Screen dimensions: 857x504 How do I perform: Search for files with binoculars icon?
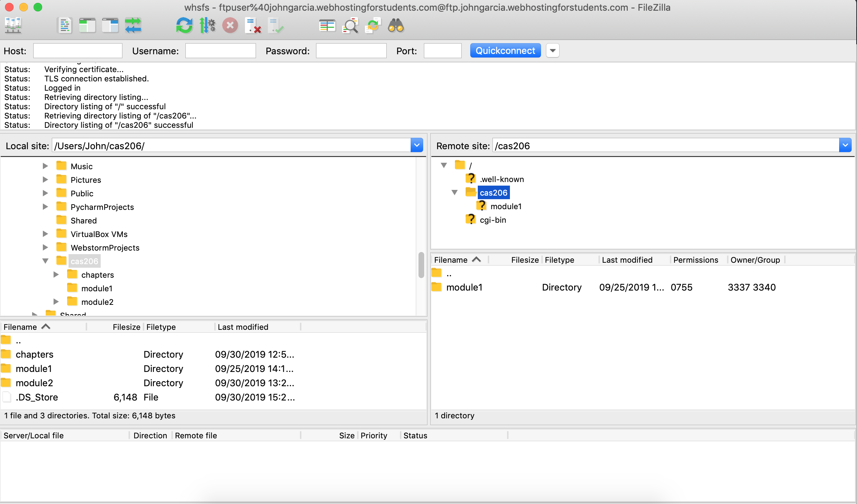396,26
